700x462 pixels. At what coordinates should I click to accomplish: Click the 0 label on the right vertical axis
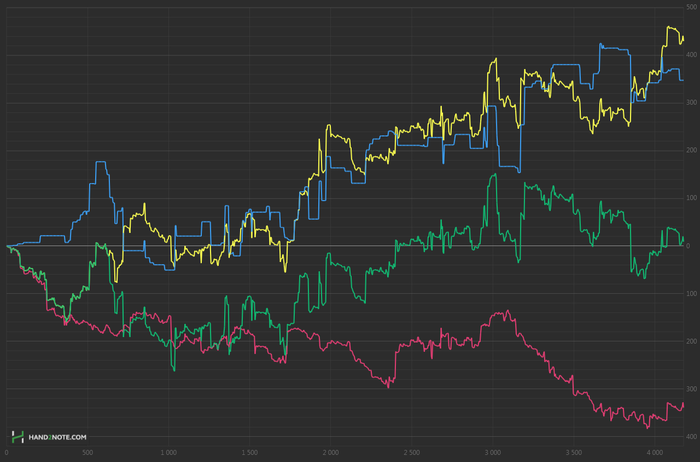tap(690, 246)
